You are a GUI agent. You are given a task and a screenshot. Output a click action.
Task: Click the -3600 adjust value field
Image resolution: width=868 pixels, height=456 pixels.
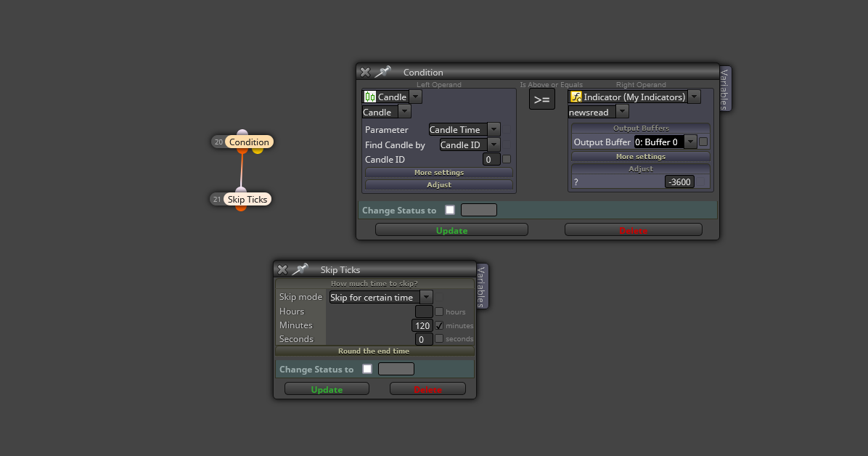point(679,182)
